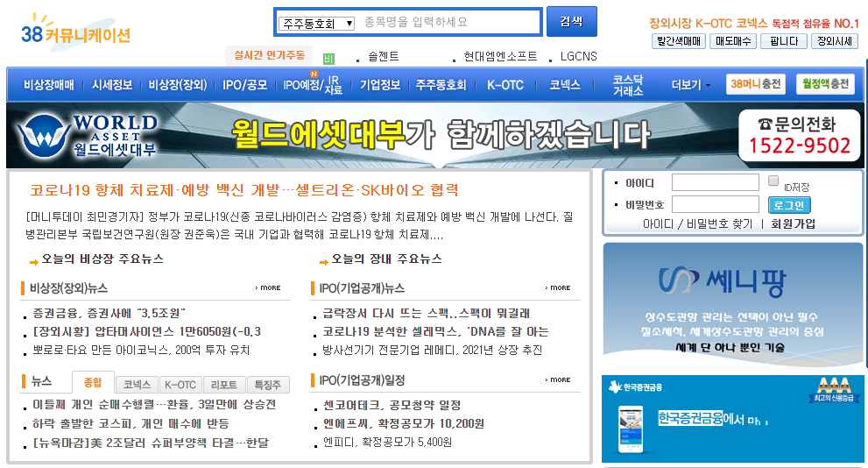The width and height of the screenshot is (868, 468).
Task: Open the 비상장매매 menu
Action: click(x=49, y=85)
